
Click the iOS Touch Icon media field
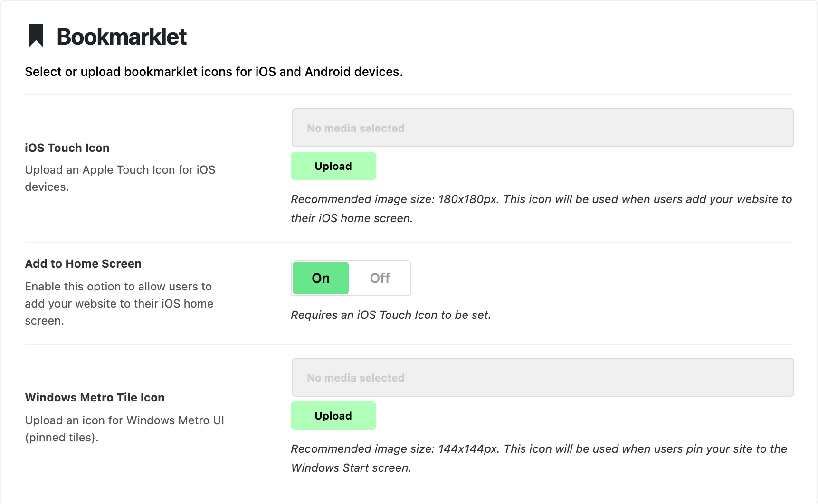(x=542, y=128)
